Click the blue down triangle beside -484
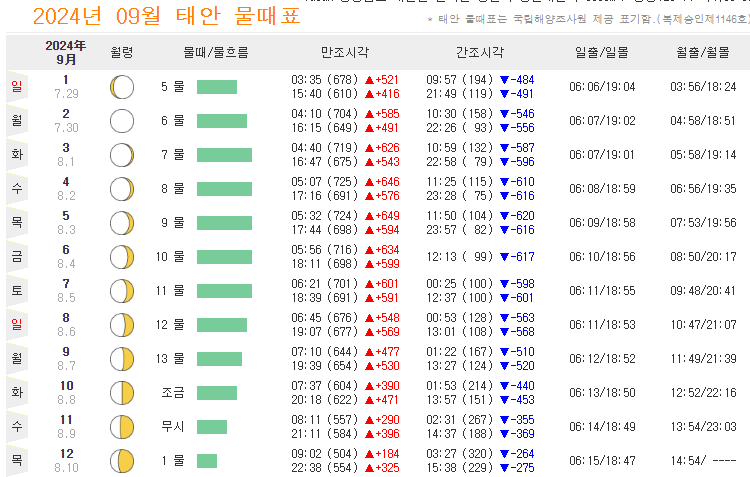 (x=504, y=80)
